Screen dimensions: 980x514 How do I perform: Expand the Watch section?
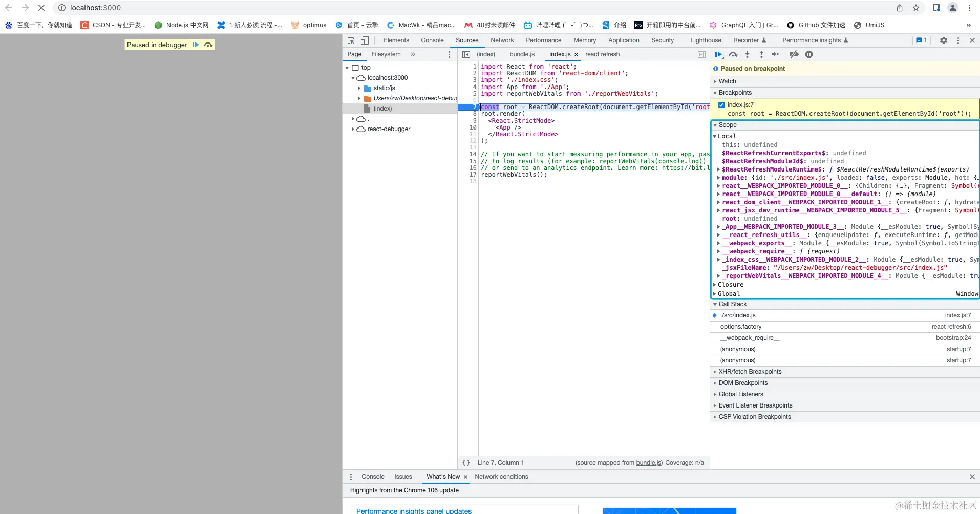pyautogui.click(x=727, y=81)
